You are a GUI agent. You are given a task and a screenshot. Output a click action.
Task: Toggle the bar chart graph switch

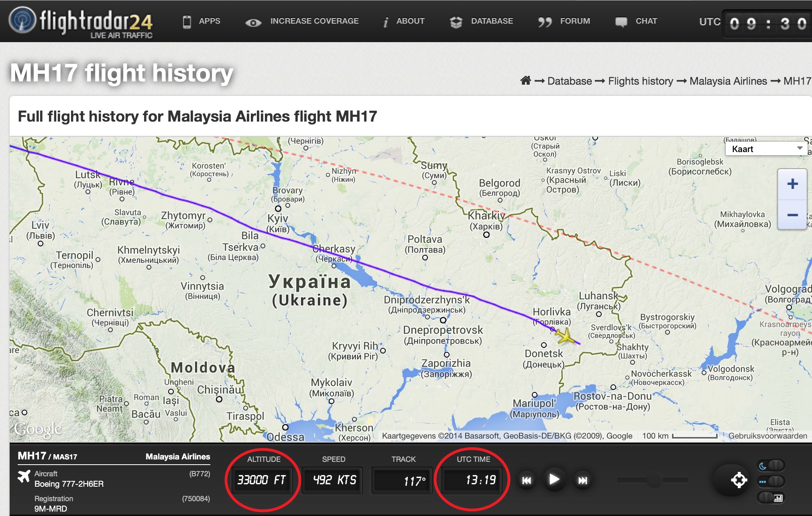pyautogui.click(x=771, y=498)
